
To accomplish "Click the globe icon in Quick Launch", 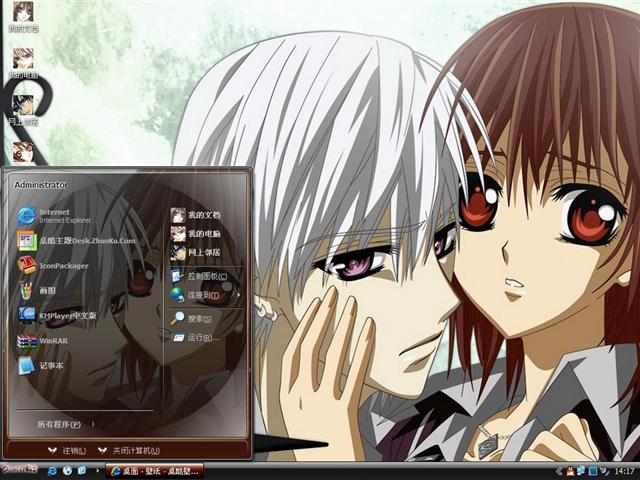I will tap(67, 471).
